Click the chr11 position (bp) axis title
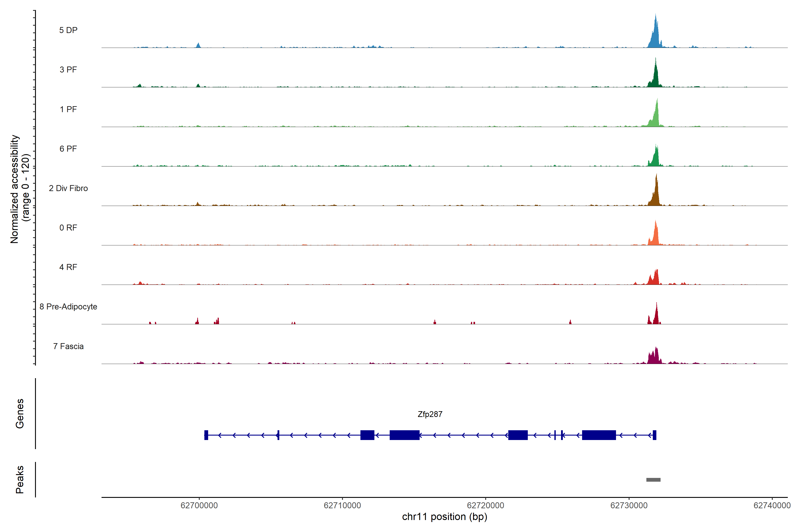Image resolution: width=798 pixels, height=532 pixels. tap(444, 517)
